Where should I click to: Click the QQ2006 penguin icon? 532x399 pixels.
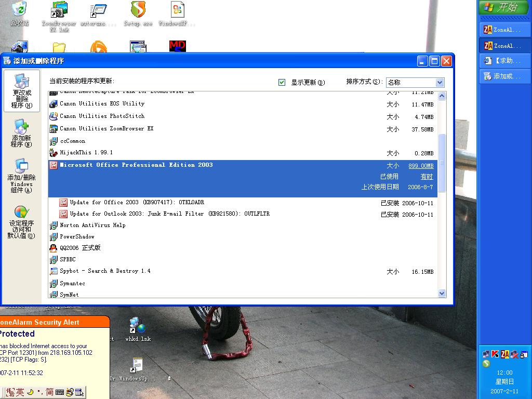coord(54,248)
